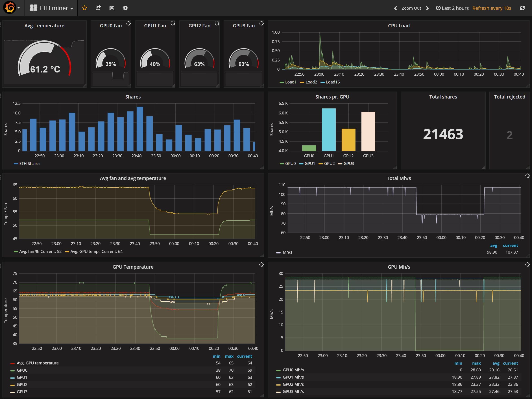Shift time range back with left arrow
The width and height of the screenshot is (532, 399).
pos(395,8)
